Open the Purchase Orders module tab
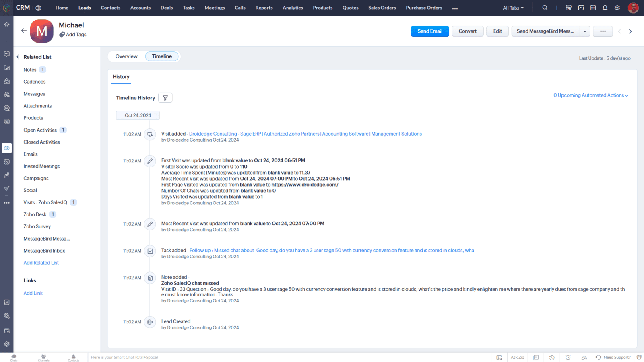Viewport: 644px width, 362px height. [x=424, y=8]
